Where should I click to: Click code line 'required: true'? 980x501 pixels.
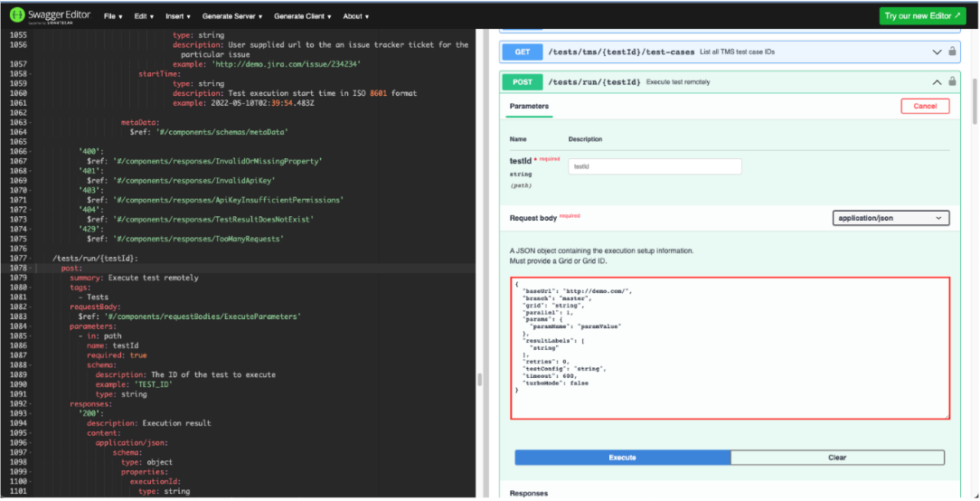point(118,355)
